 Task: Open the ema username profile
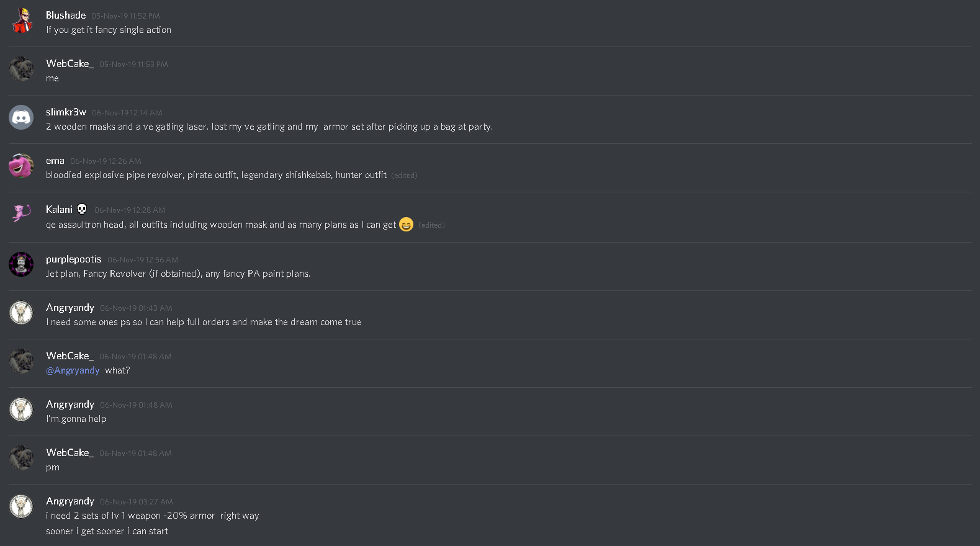pyautogui.click(x=55, y=160)
